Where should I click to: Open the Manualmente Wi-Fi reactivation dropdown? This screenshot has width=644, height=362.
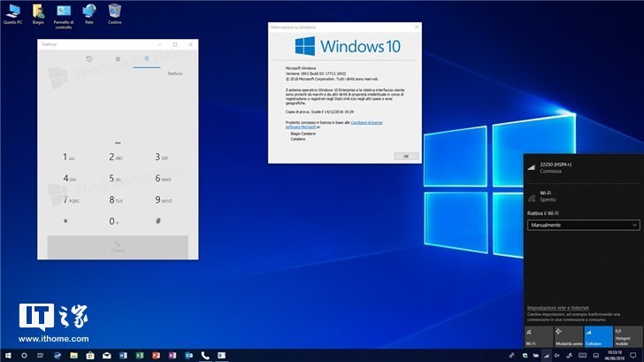pos(583,225)
